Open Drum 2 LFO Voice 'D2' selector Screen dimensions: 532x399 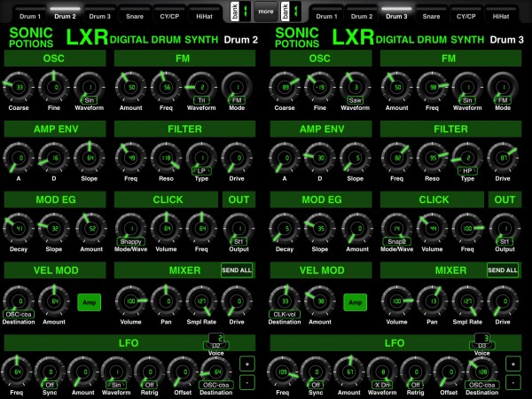point(216,346)
